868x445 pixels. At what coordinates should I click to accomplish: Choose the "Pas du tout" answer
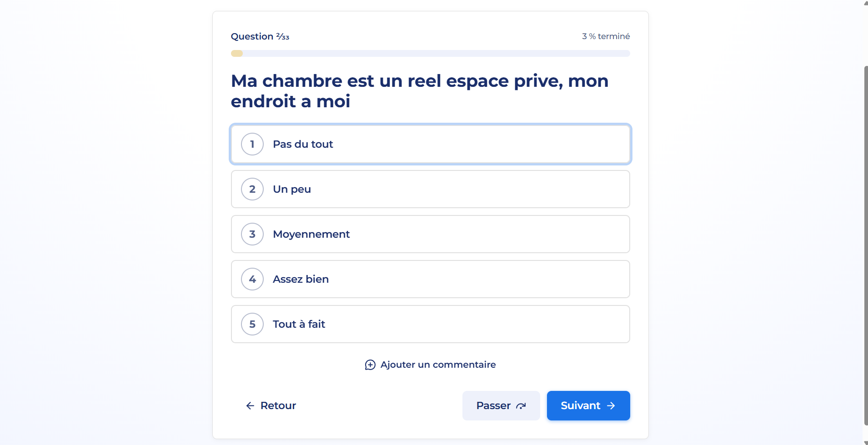coord(430,144)
